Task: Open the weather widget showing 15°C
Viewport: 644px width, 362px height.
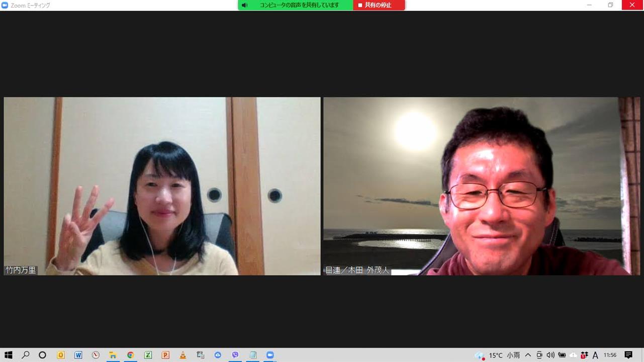Action: click(x=498, y=355)
